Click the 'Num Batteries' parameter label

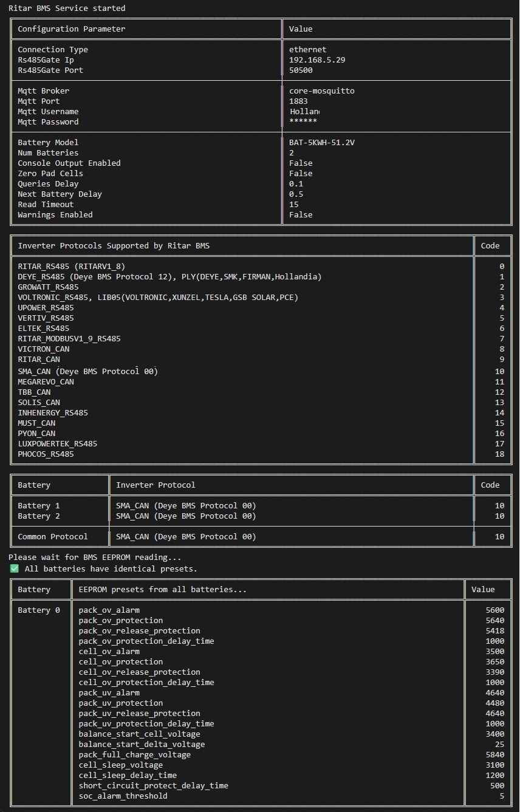tap(48, 153)
